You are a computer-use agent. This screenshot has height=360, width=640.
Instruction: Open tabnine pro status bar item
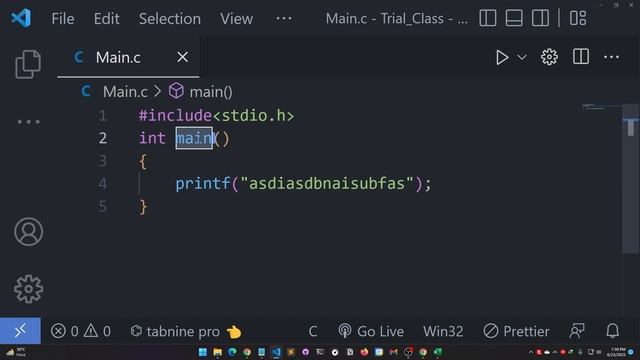[x=186, y=331]
